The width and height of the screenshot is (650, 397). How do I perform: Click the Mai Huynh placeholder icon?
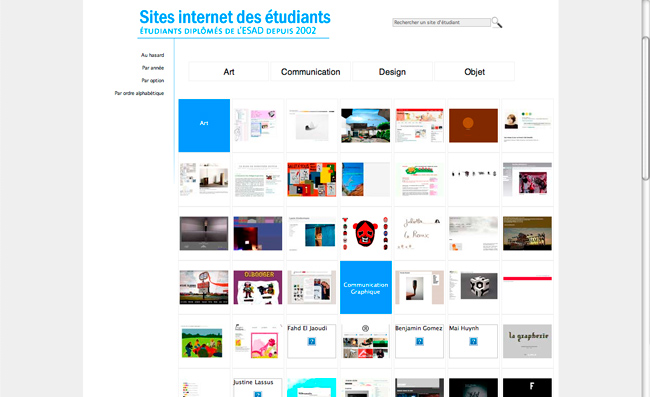pos(473,341)
